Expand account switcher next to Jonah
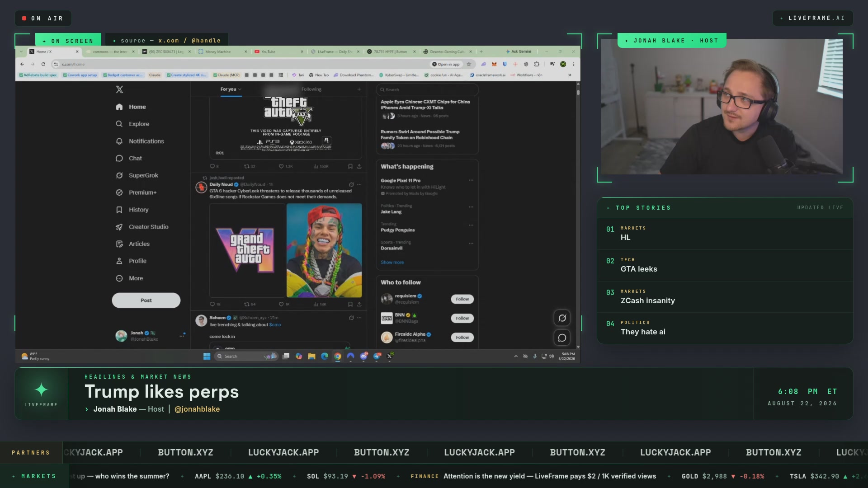This screenshot has width=868, height=488. pos(182,336)
